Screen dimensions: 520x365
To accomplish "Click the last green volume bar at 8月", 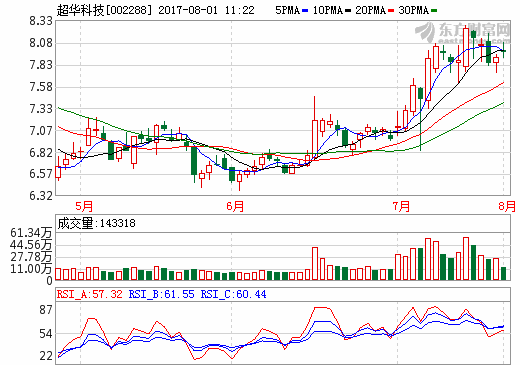I will tap(503, 273).
